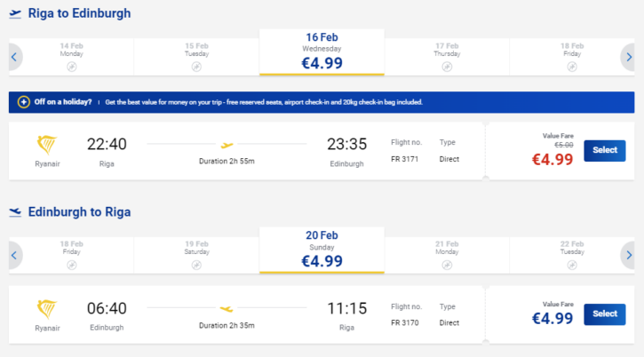This screenshot has height=357, width=644.
Task: Click the no-flight icon under 14 Feb Monday
Action: click(71, 67)
